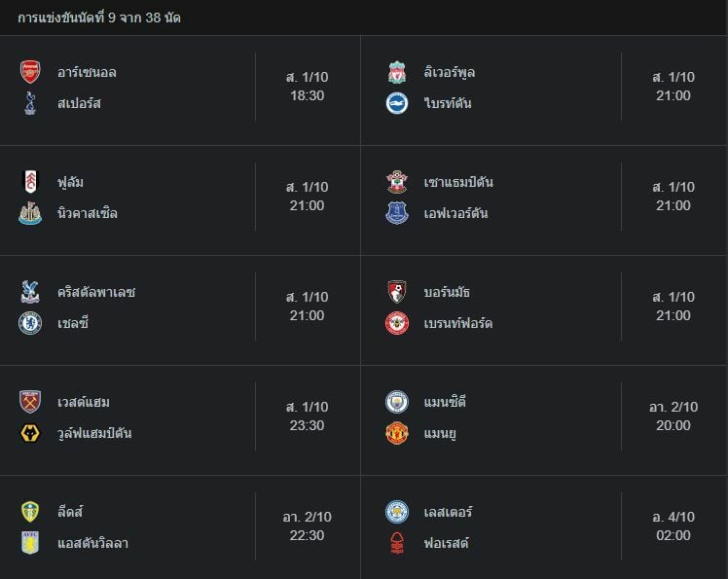Viewport: 728px width, 579px height.
Task: Click the แอสตันวิลลา team name
Action: (x=92, y=543)
